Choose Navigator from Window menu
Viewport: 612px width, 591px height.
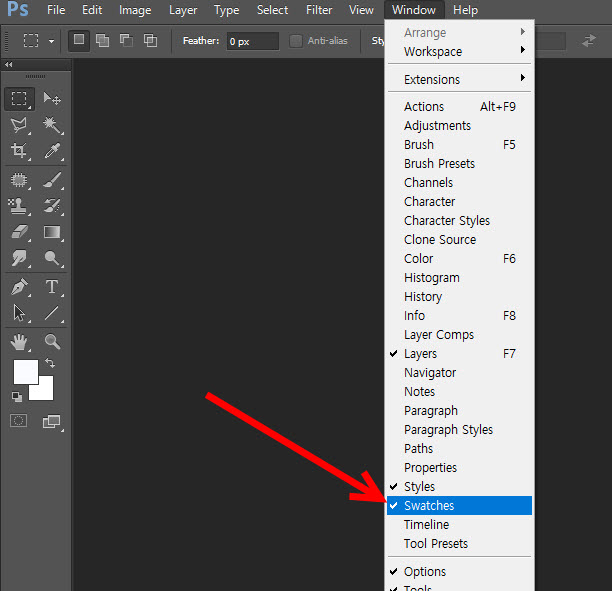(x=459, y=372)
